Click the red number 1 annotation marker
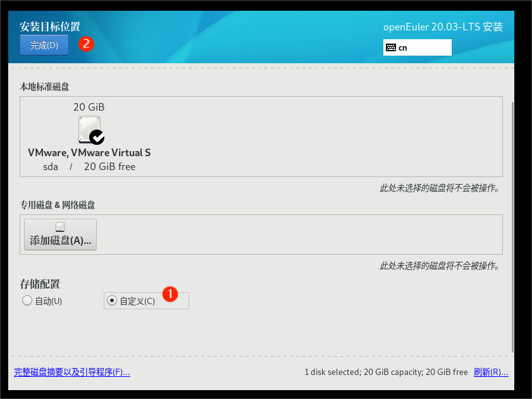532x399 pixels. click(x=170, y=293)
